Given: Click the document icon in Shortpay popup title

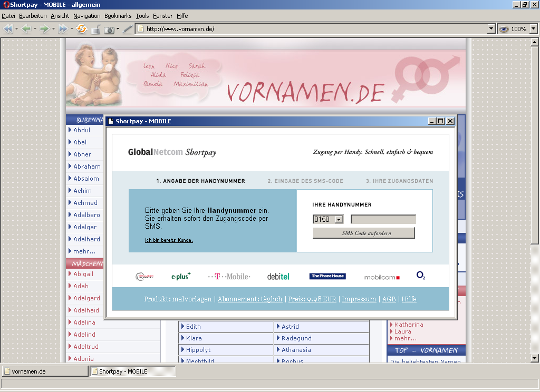Looking at the screenshot, I should point(111,121).
